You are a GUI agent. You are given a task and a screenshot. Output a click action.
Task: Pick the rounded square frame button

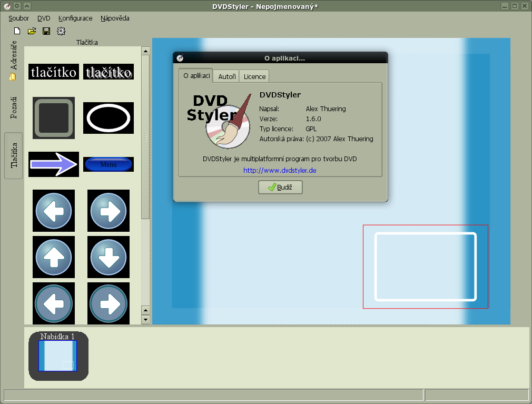tap(54, 118)
